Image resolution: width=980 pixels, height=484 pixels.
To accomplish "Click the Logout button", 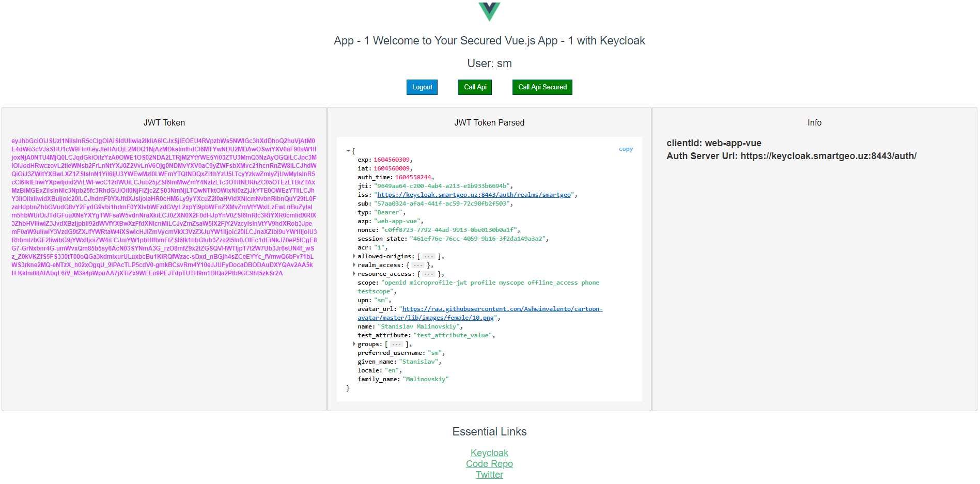I will pos(422,87).
